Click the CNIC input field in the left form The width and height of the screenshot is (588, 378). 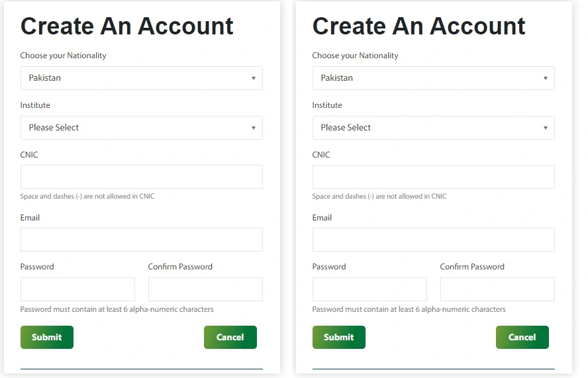141,177
